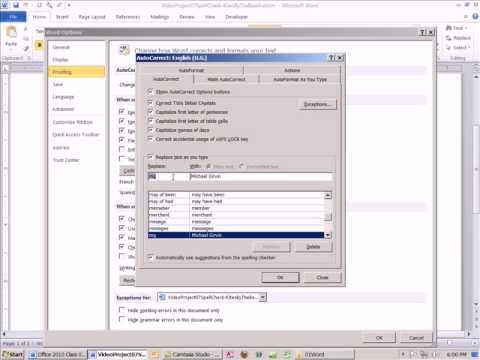The image size is (480, 360).
Task: Click Close in the AutoCorrect dialog
Action: tap(322, 277)
